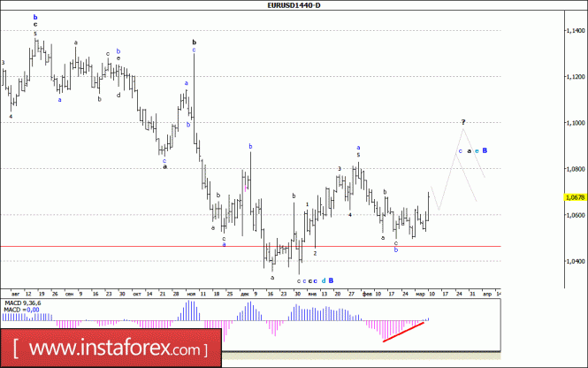Image resolution: width=588 pixels, height=368 pixels.
Task: Select the red horizontal support line
Action: coord(250,247)
